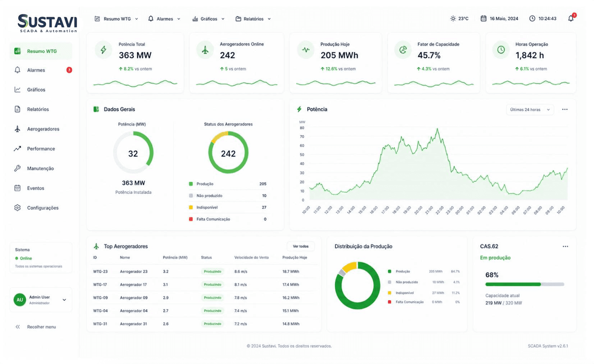
Task: Go to Aerogeradores in sidebar
Action: 41,129
